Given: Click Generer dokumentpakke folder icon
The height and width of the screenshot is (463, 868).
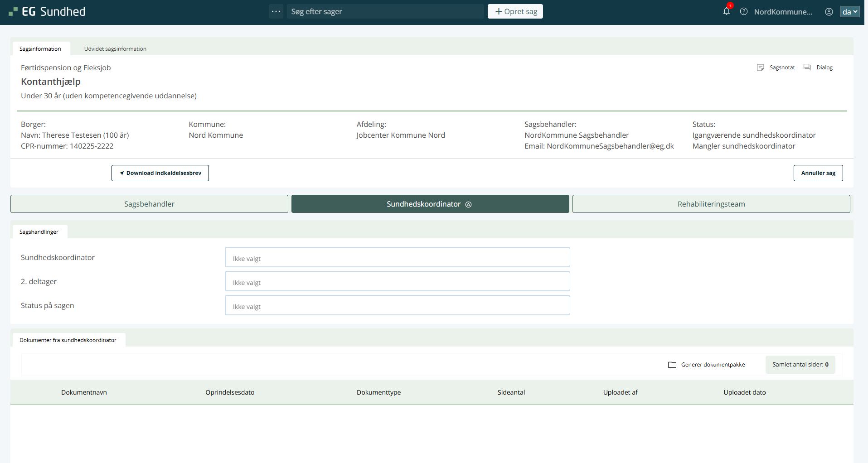Looking at the screenshot, I should [672, 365].
